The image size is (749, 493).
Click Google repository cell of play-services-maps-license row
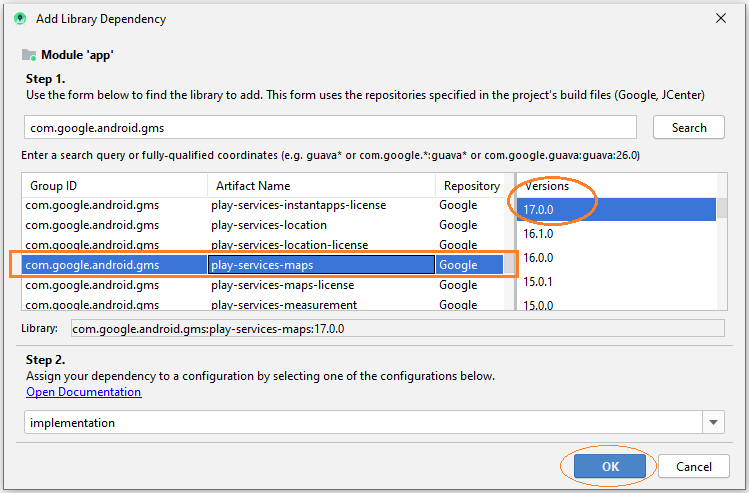tap(470, 285)
